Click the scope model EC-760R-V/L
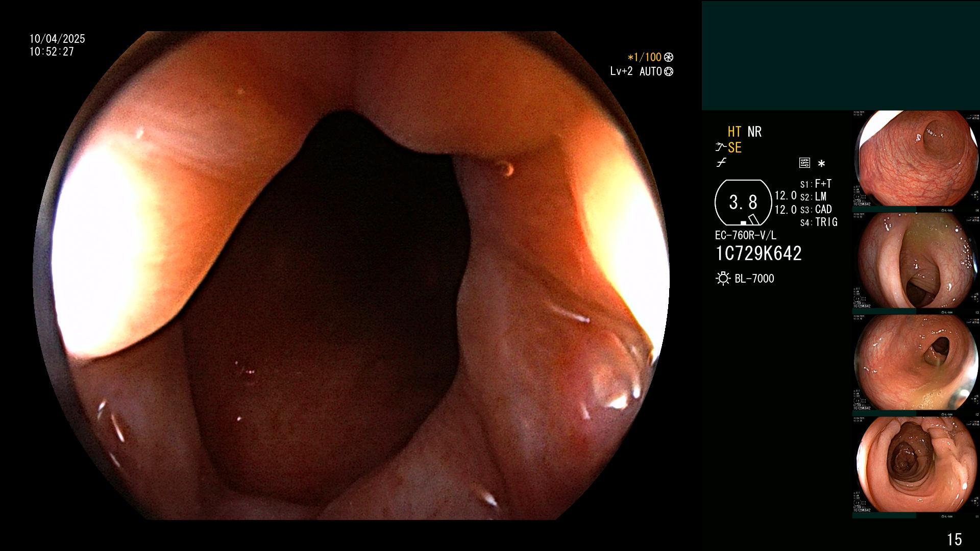The image size is (980, 551). pyautogui.click(x=746, y=235)
